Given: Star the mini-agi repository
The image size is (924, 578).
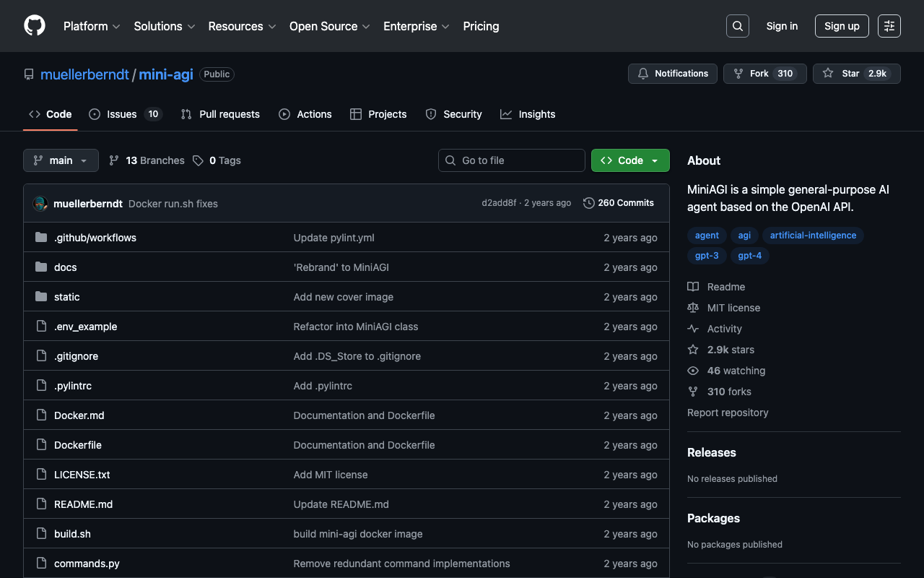Looking at the screenshot, I should (850, 74).
